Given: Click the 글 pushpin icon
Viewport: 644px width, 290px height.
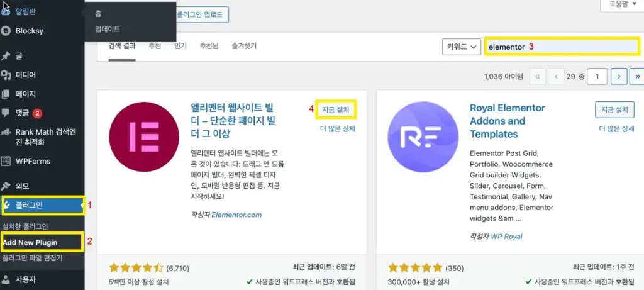Looking at the screenshot, I should point(6,56).
